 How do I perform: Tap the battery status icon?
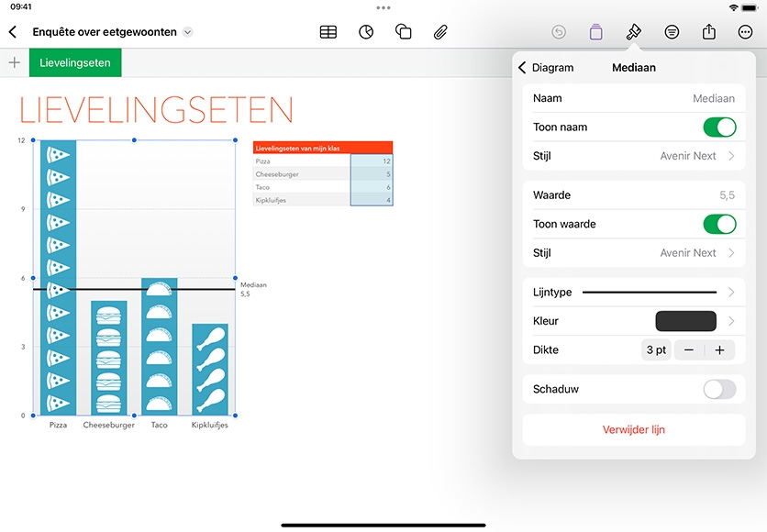click(x=750, y=7)
